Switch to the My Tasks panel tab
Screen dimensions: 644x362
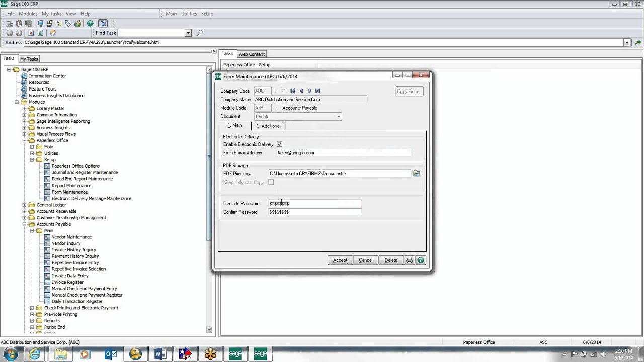coord(29,59)
